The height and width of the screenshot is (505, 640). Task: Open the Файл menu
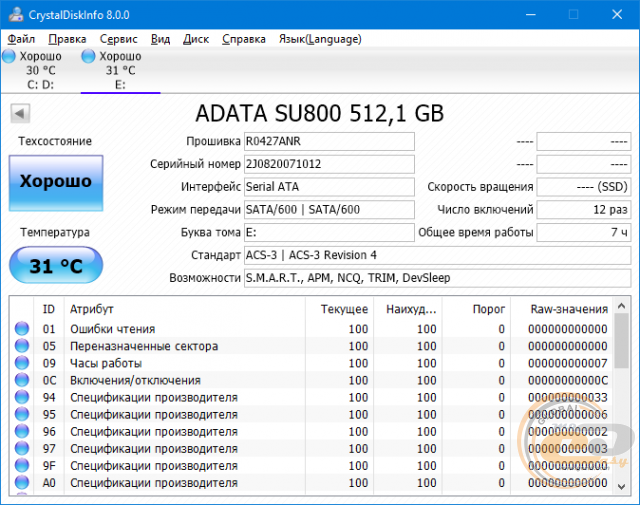coord(21,39)
